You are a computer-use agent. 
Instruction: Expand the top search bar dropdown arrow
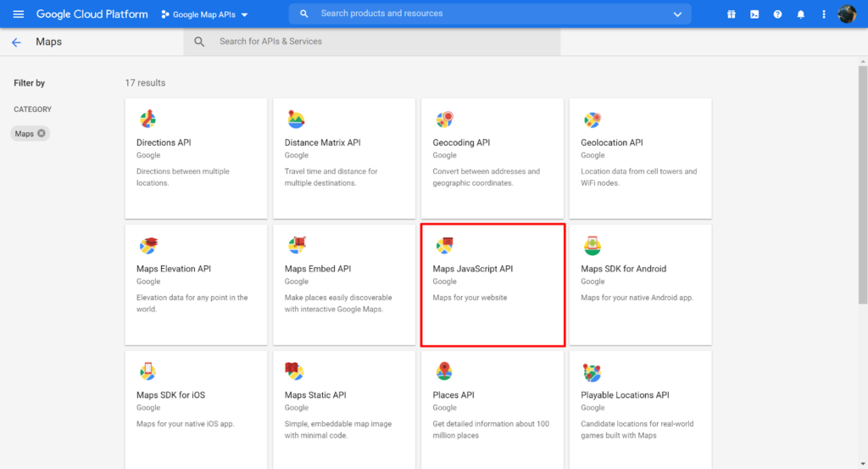[x=677, y=14]
